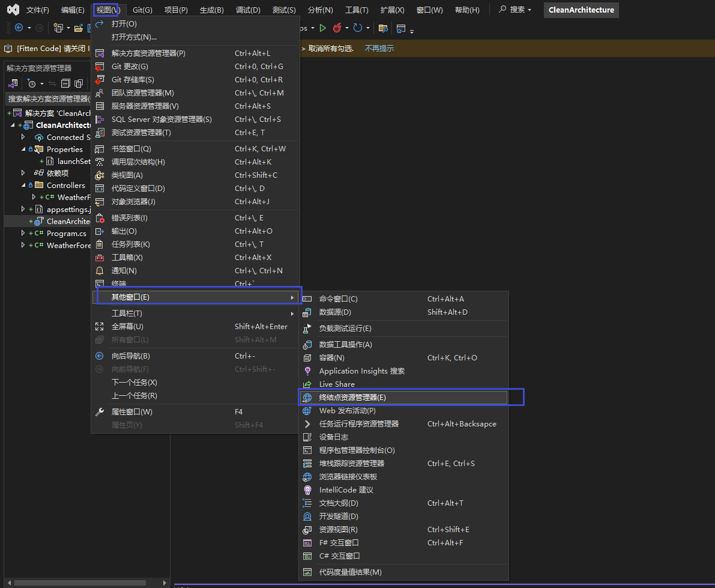
Task: Click scrollbar right arrow in Solution Explorer
Action: [164, 583]
